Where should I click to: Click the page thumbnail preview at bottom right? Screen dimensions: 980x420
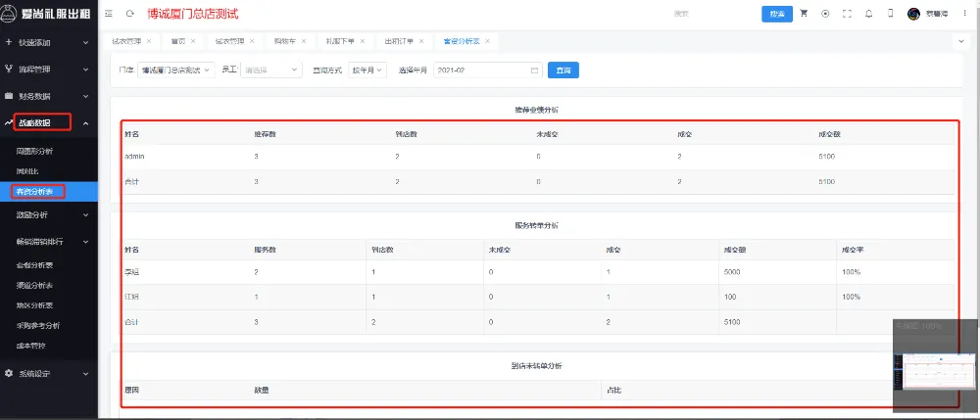(934, 371)
